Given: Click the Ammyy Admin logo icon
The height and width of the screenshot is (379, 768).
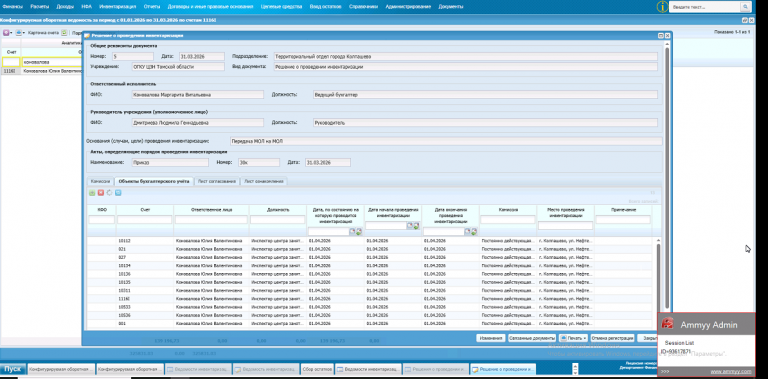Looking at the screenshot, I should 667,324.
